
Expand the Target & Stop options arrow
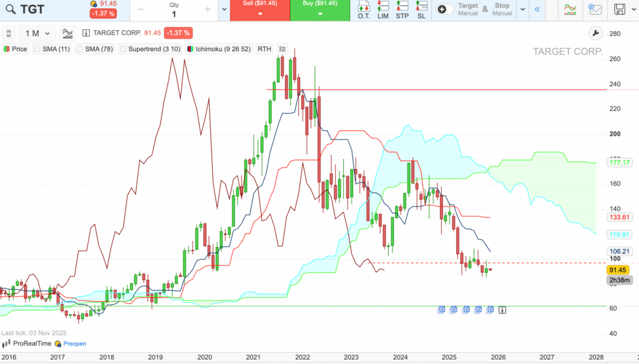[x=522, y=10]
